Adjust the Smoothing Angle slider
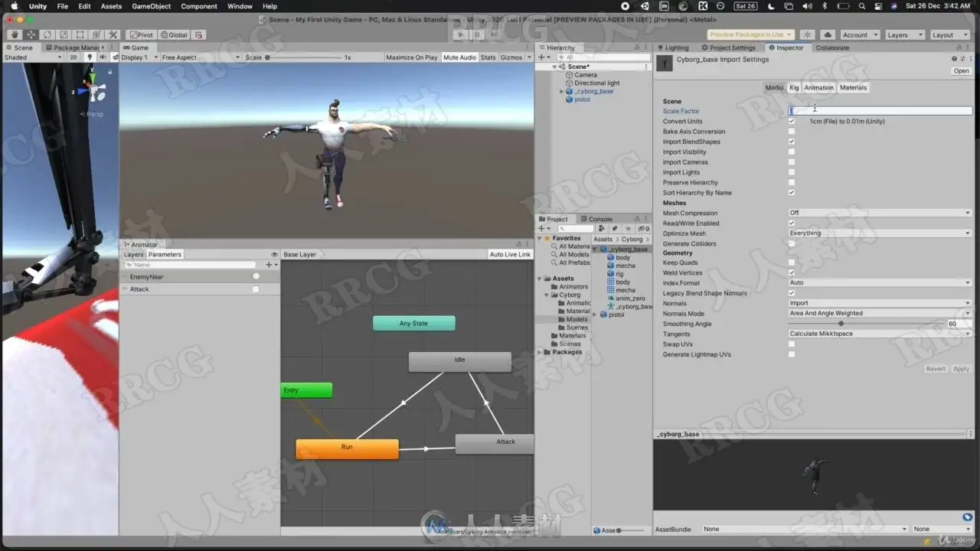 (866, 324)
